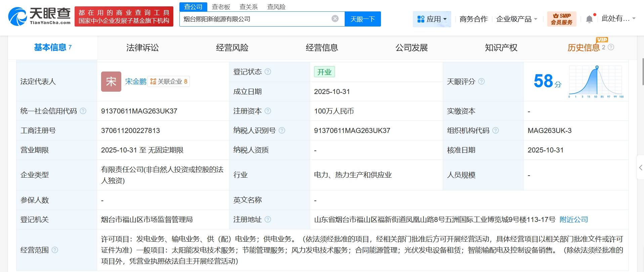Click the company type 有限责任公司 text
Image resolution: width=644 pixels, height=272 pixels.
pyautogui.click(x=163, y=175)
